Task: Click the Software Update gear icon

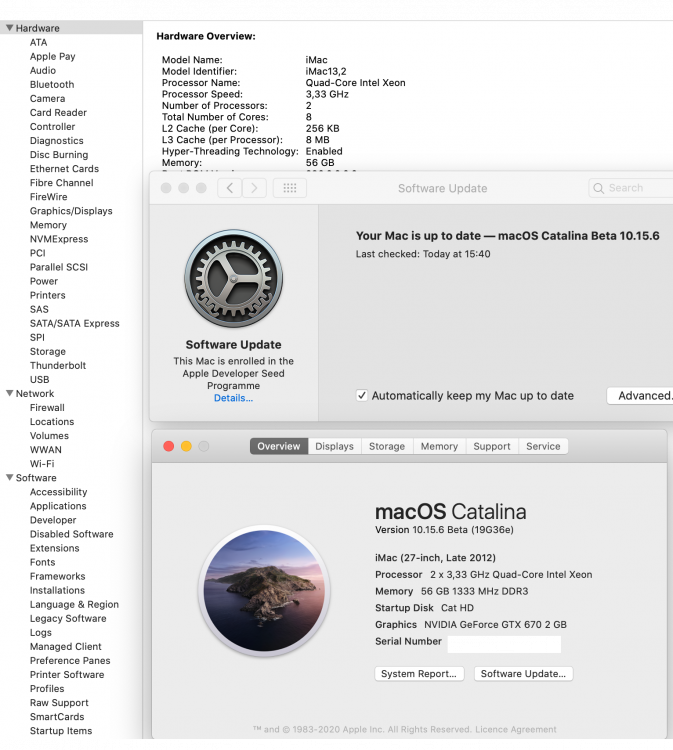Action: [233, 278]
